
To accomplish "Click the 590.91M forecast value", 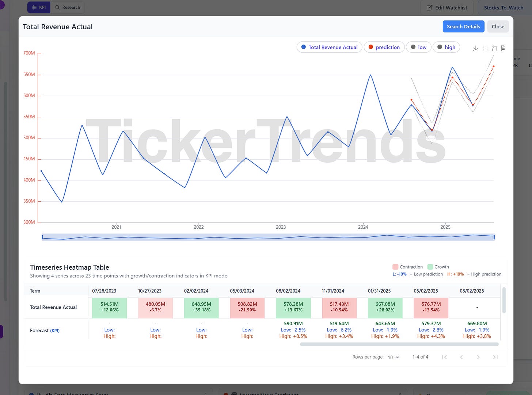I will (x=293, y=323).
